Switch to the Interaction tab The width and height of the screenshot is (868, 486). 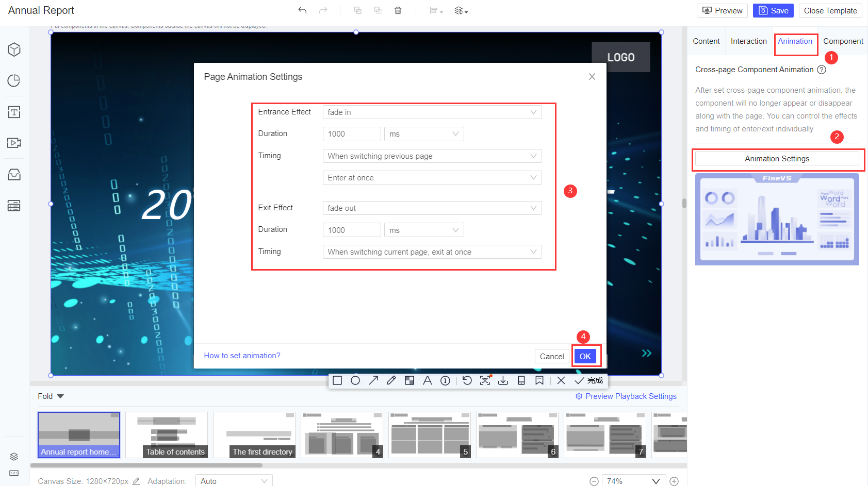(x=748, y=41)
